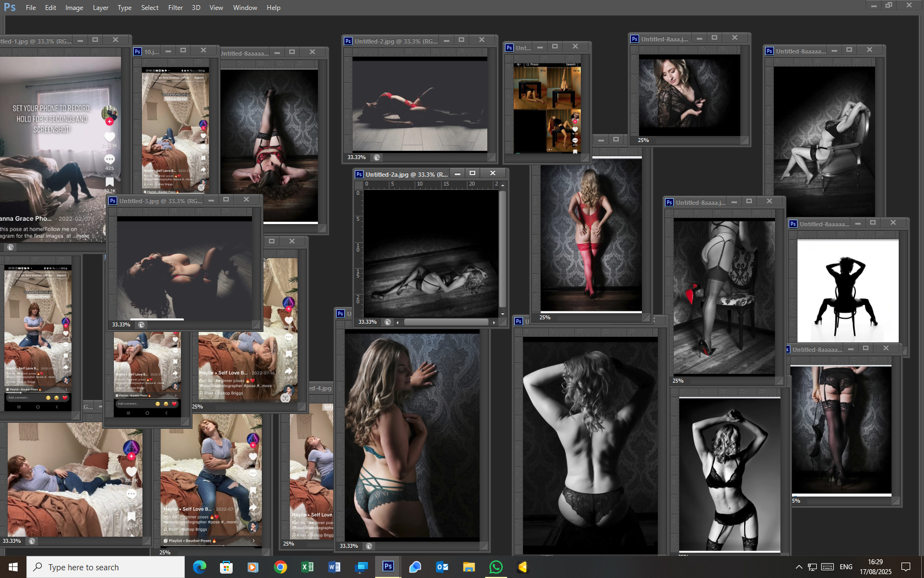Viewport: 924px width, 578px height.
Task: Click status info icon in Untitled-3.jpg window
Action: tap(141, 325)
